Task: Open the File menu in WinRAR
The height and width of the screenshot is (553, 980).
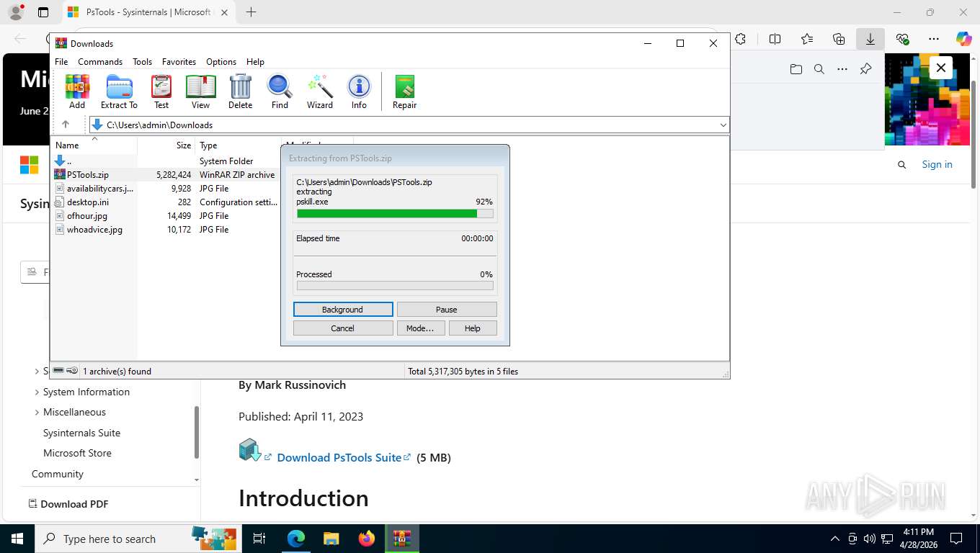Action: [x=61, y=62]
